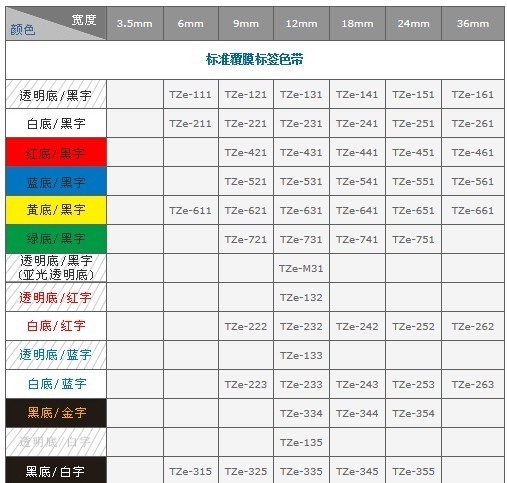Select the 12mm width column header
Viewport: 507px width, 483px height.
click(301, 24)
